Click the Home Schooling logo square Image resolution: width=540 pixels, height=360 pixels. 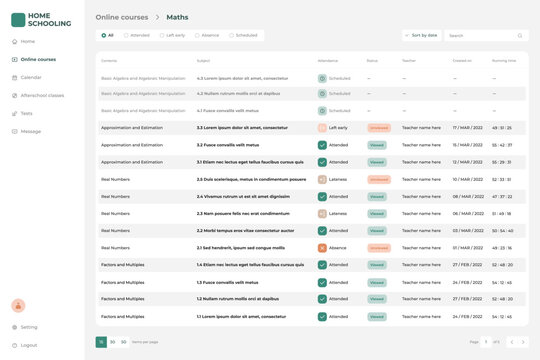[18, 20]
